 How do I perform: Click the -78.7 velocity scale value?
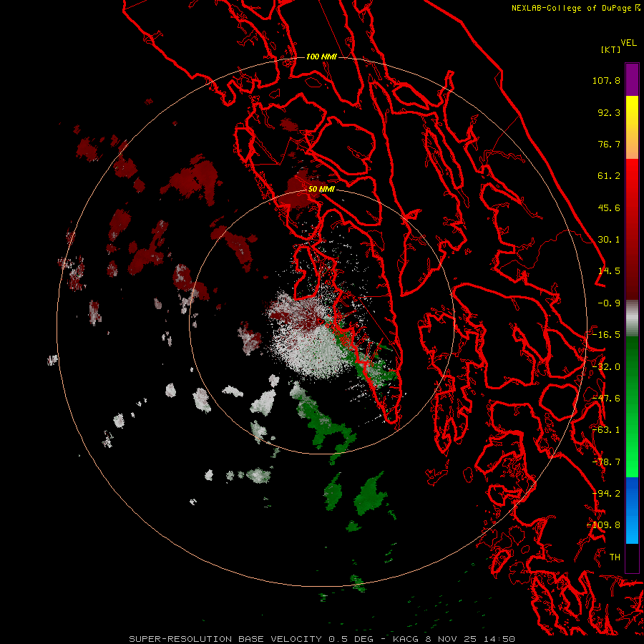click(606, 462)
